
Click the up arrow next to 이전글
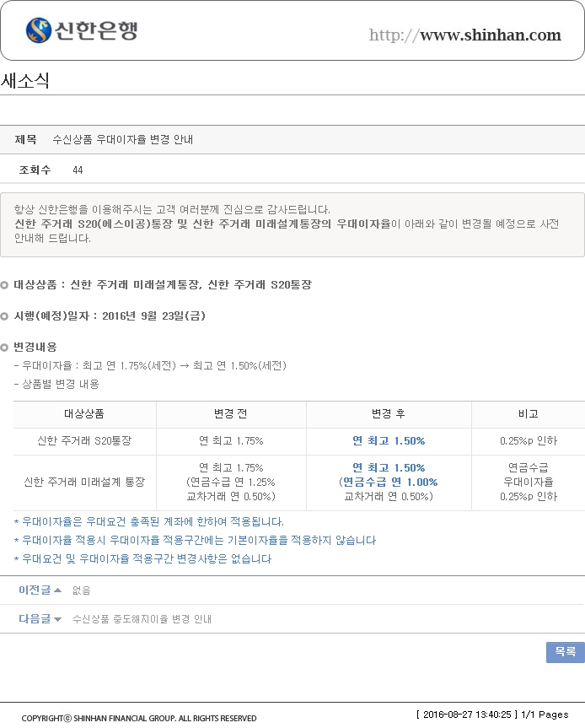click(57, 590)
